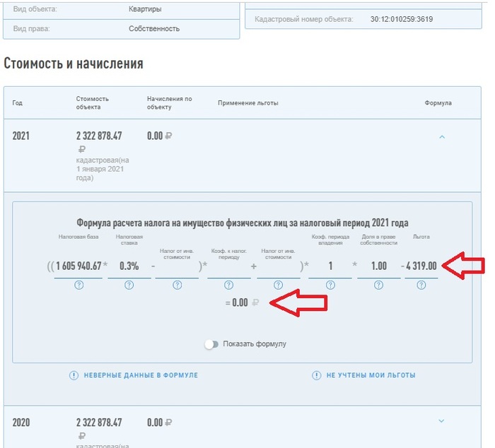Click Неверные данные в формуле link

coord(133,375)
